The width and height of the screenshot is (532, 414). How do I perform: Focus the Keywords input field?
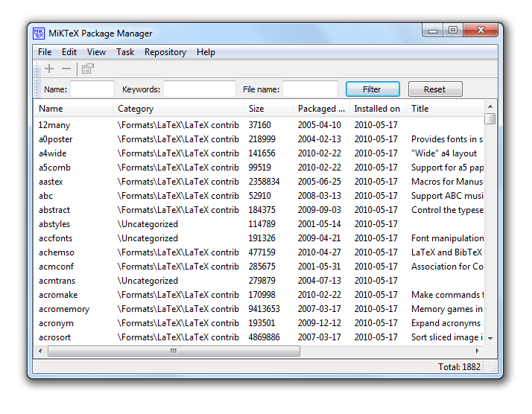pyautogui.click(x=200, y=89)
